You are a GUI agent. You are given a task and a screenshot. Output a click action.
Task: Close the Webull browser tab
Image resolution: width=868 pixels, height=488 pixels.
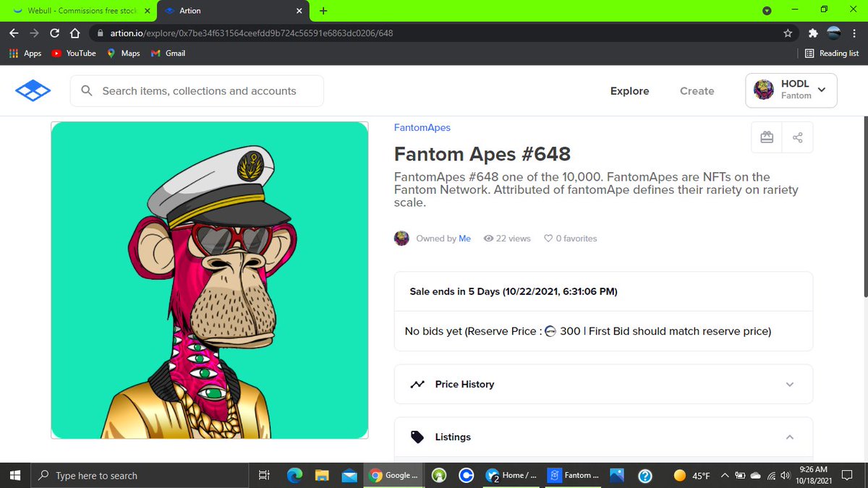(147, 11)
